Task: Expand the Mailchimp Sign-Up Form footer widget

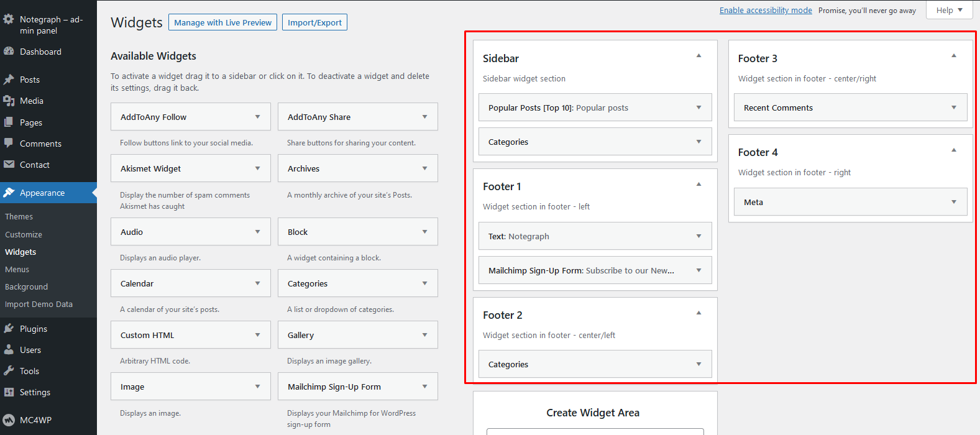Action: [698, 270]
